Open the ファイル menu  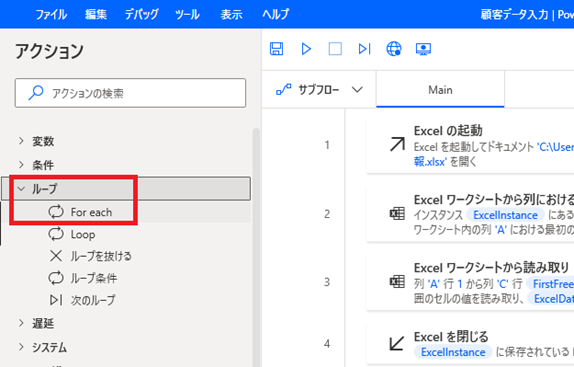tap(51, 14)
